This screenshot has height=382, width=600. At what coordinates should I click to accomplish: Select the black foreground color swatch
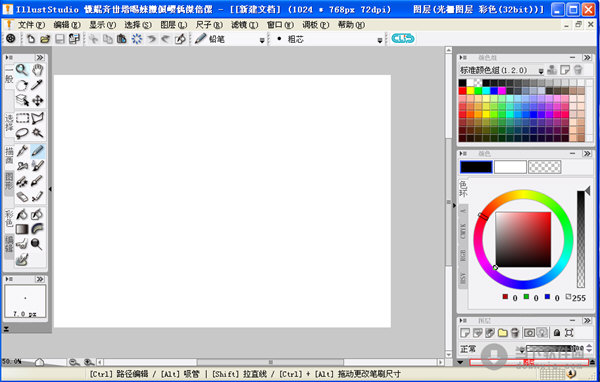[x=476, y=167]
